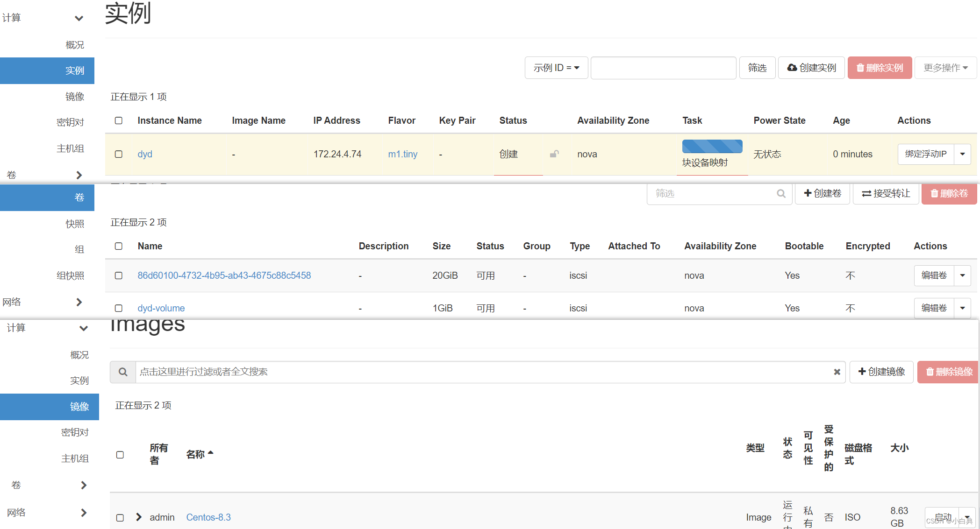This screenshot has width=980, height=529.
Task: Select the highlighted 卷 sidebar item
Action: coord(47,197)
